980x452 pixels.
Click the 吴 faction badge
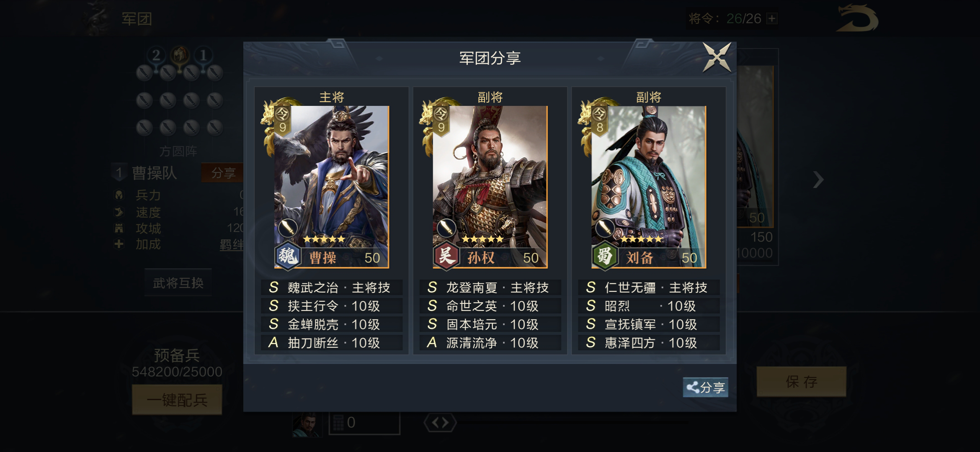coord(446,255)
